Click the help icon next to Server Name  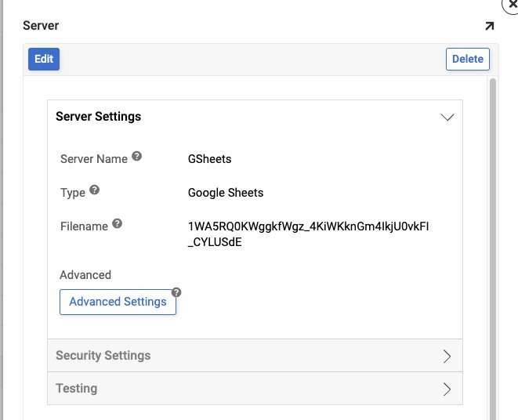point(136,157)
